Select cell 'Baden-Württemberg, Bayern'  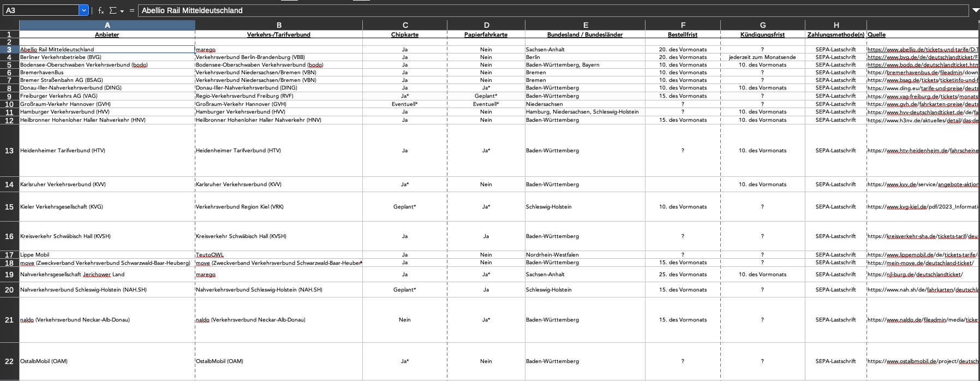click(585, 65)
